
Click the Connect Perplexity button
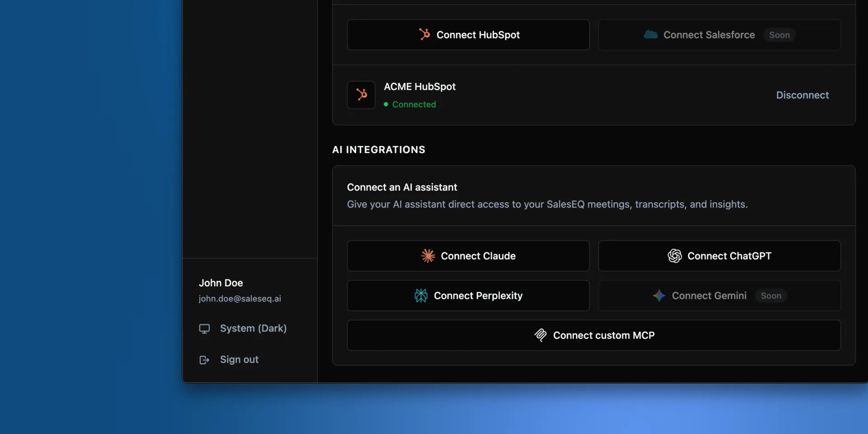[468, 296]
